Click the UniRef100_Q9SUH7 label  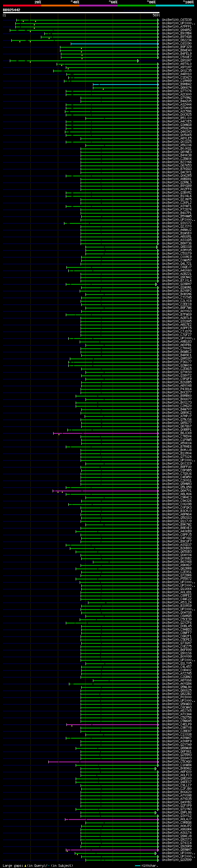point(177,61)
